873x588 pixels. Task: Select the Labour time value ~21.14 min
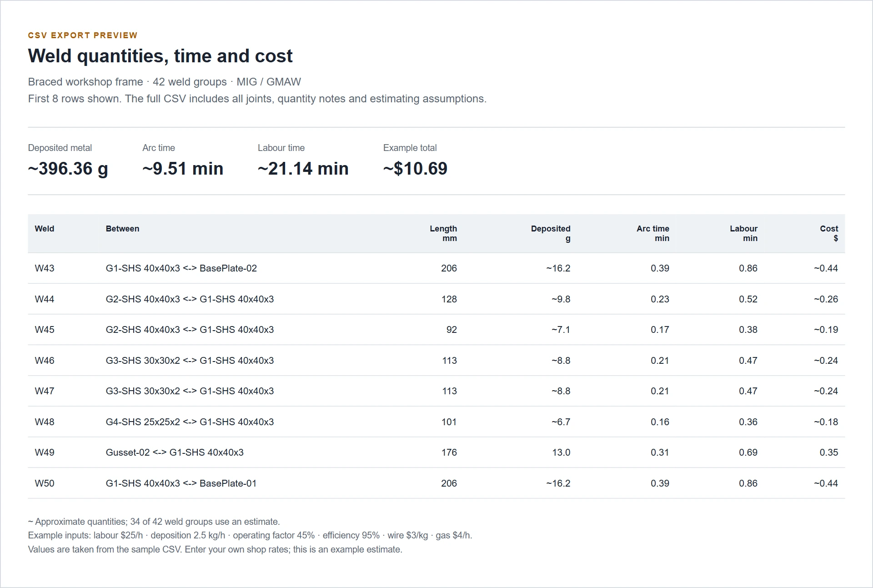tap(303, 169)
